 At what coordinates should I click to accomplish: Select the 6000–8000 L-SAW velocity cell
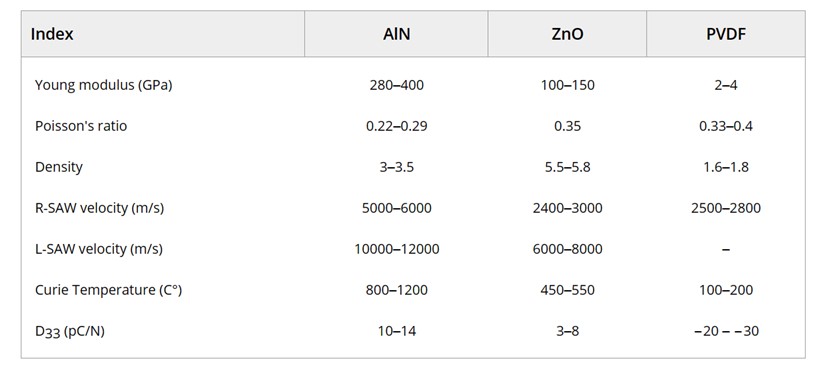click(567, 249)
